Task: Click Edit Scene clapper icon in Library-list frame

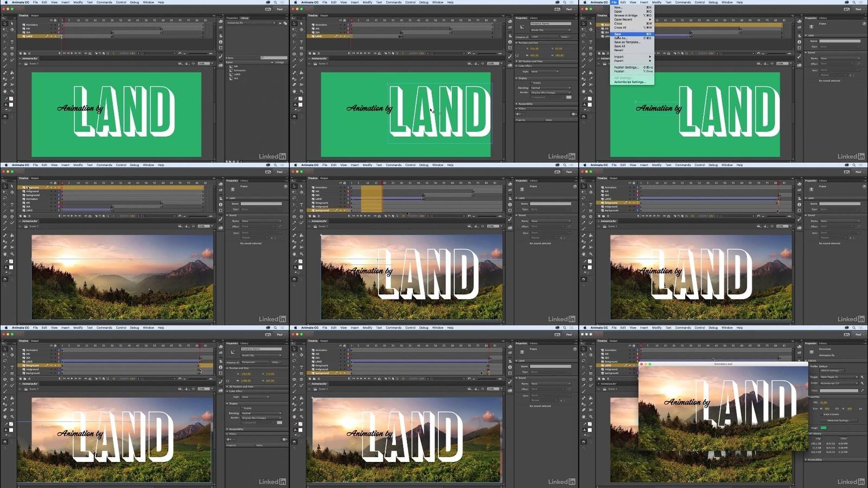Action: (180, 64)
